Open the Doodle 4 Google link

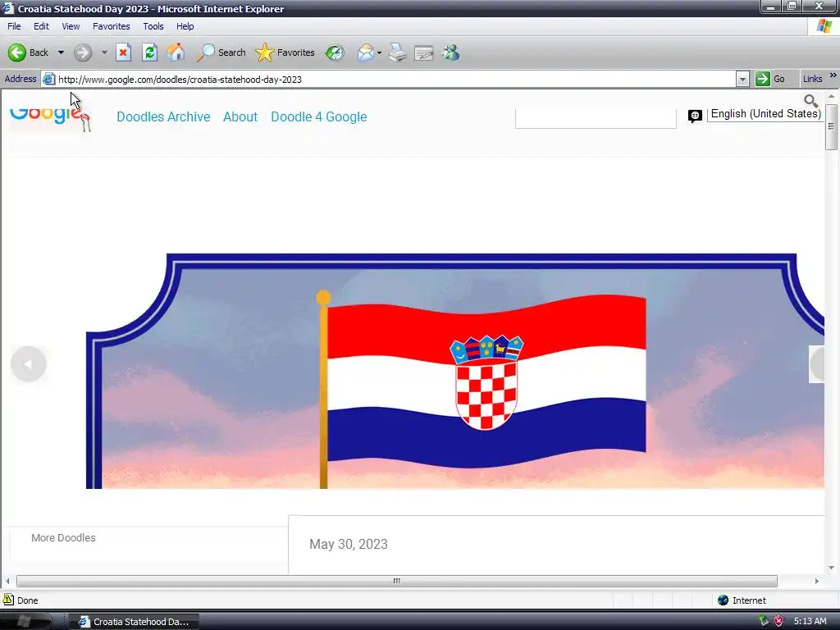click(319, 116)
